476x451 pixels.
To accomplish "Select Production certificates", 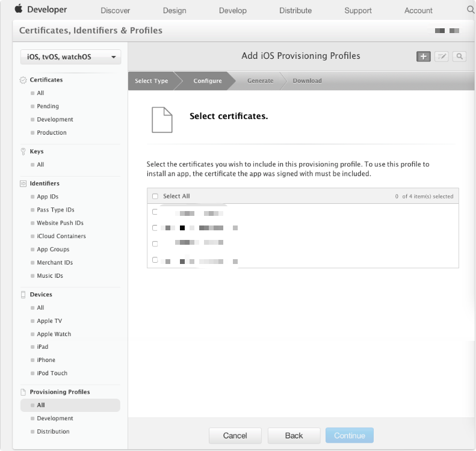I will [x=52, y=133].
